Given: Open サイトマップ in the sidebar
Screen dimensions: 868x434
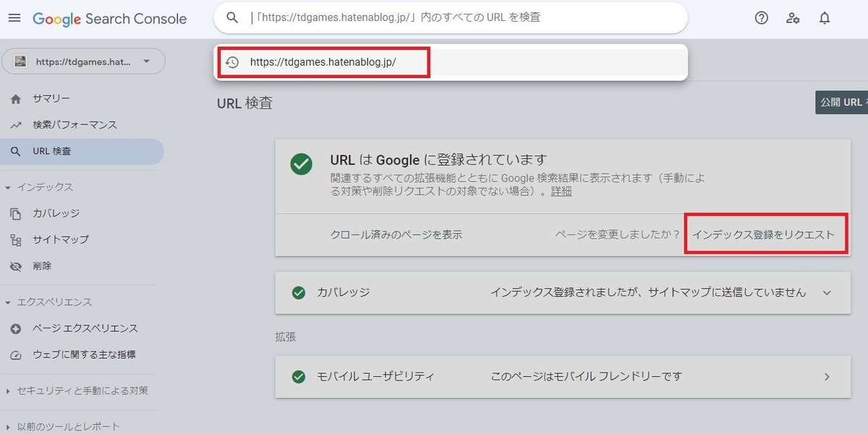Looking at the screenshot, I should pyautogui.click(x=61, y=239).
